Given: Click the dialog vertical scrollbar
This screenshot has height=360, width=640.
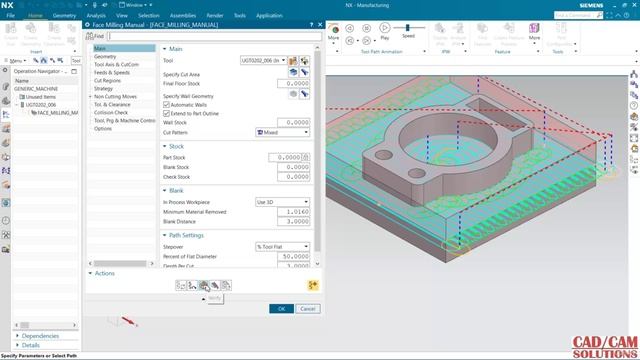Looking at the screenshot, I should pos(317,151).
